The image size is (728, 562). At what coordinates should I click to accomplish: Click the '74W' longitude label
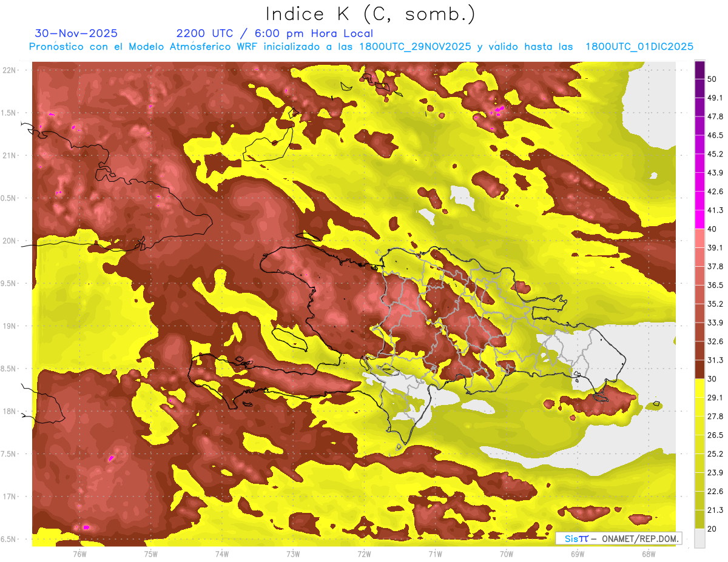tap(221, 554)
